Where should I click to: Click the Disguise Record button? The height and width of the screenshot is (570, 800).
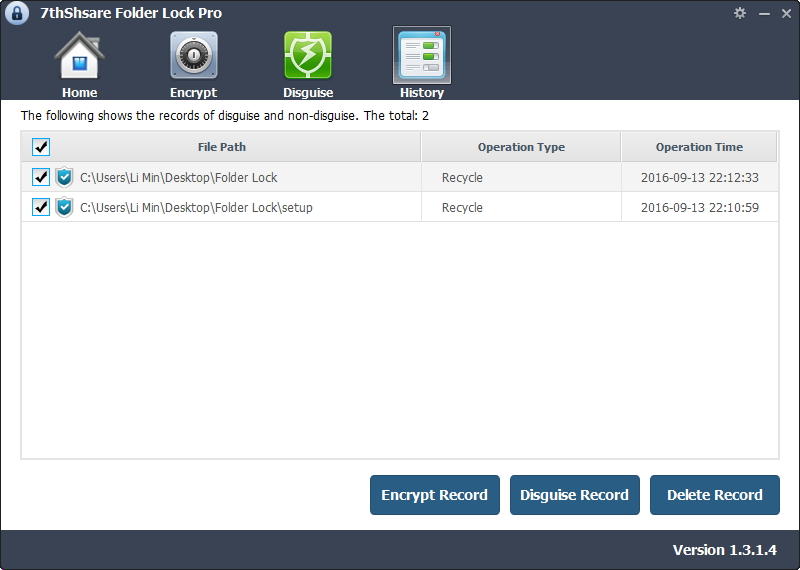click(x=574, y=495)
